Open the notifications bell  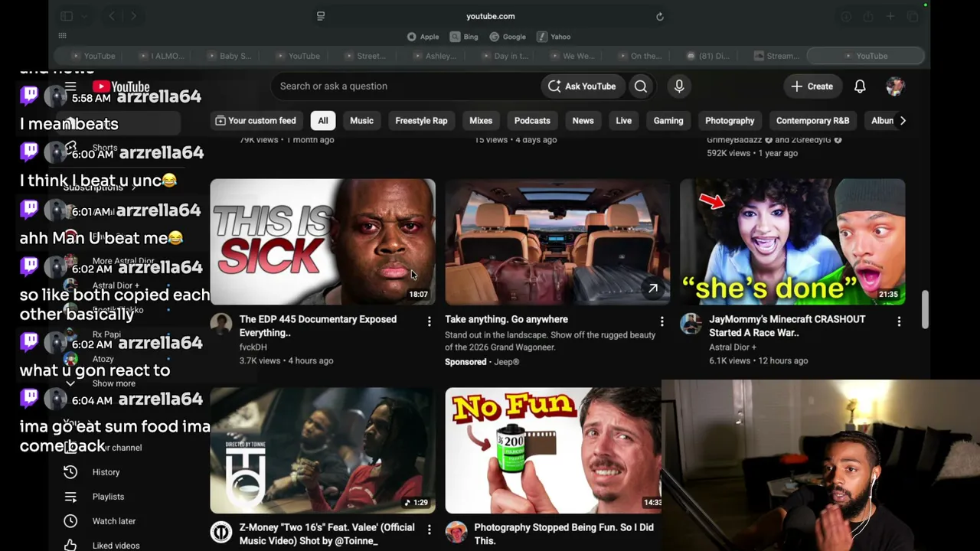(x=860, y=86)
